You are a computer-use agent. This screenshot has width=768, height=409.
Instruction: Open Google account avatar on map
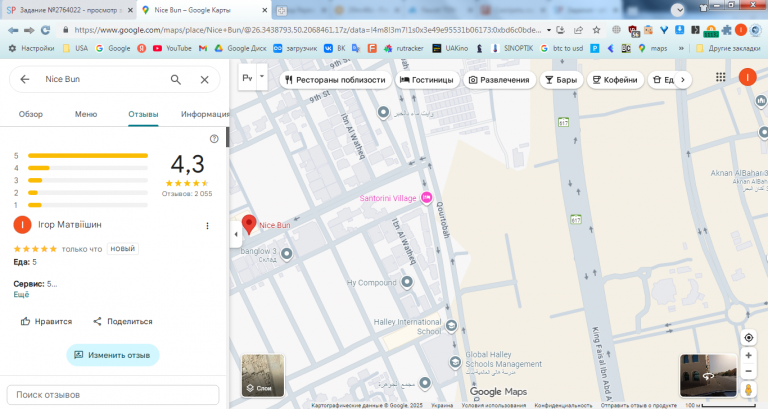[747, 77]
